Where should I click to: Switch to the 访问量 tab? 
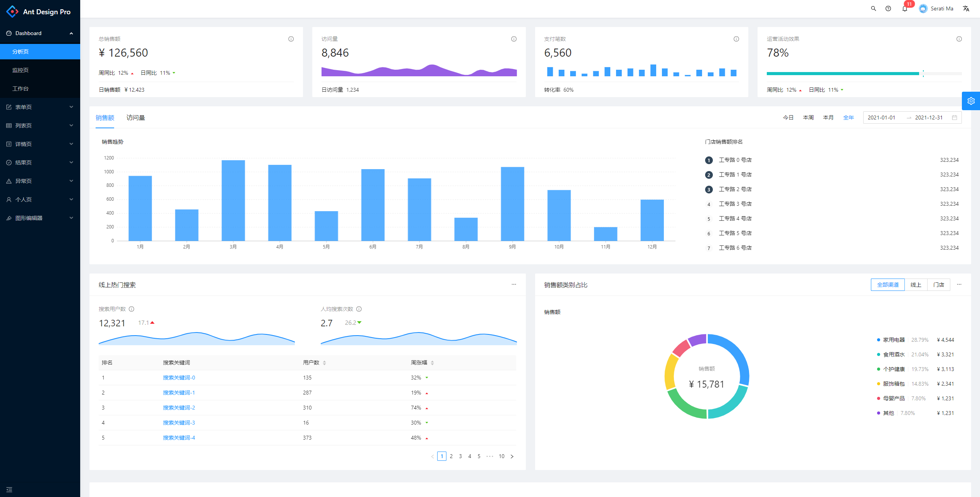pyautogui.click(x=135, y=118)
